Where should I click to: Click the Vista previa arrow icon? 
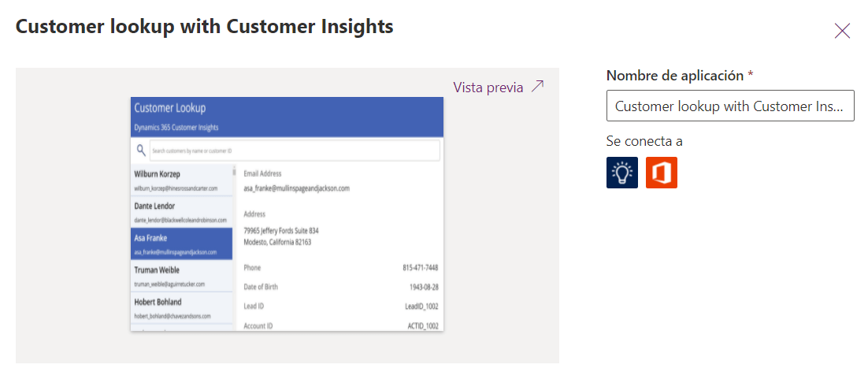538,87
